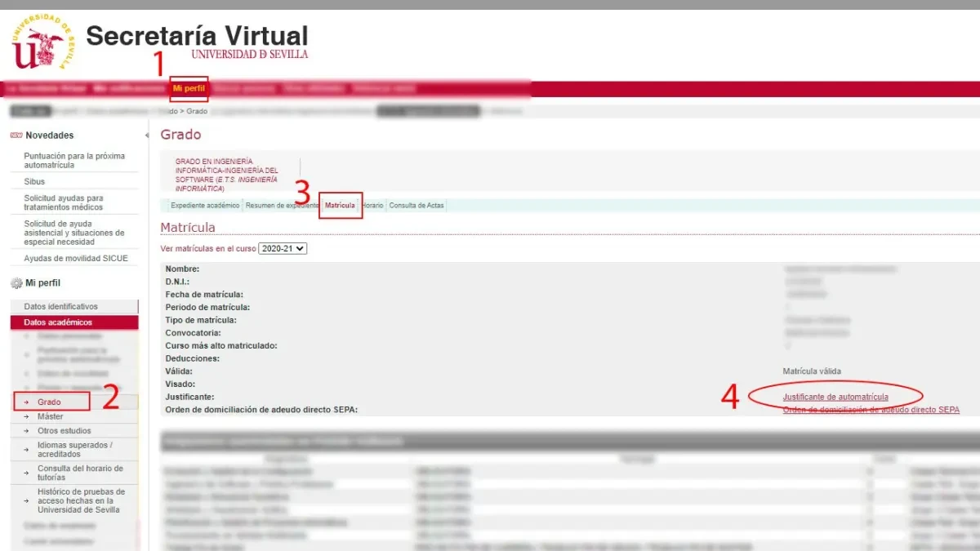Viewport: 980px width, 551px height.
Task: Click the Visado label
Action: pos(180,384)
